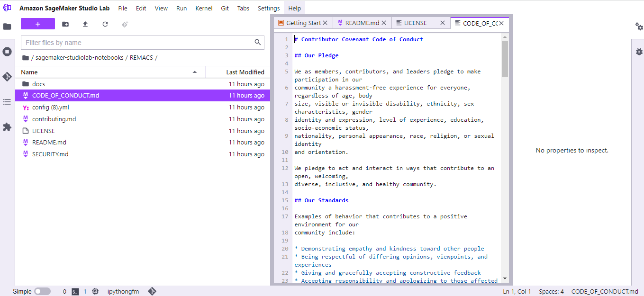Open the File Browser sidebar icon
This screenshot has height=296, width=644.
(x=7, y=27)
